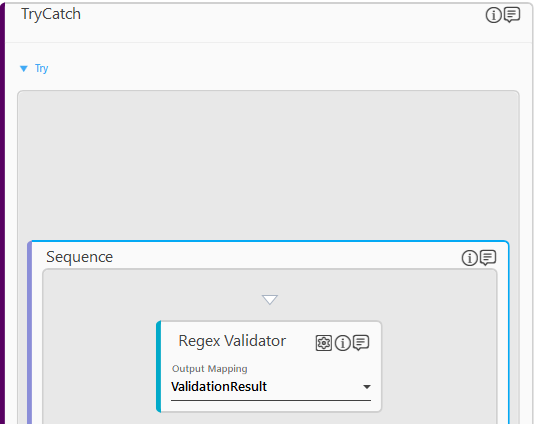Screen dimensions: 538x424
Task: Open TryCatch annotation comment icon
Action: pos(512,15)
